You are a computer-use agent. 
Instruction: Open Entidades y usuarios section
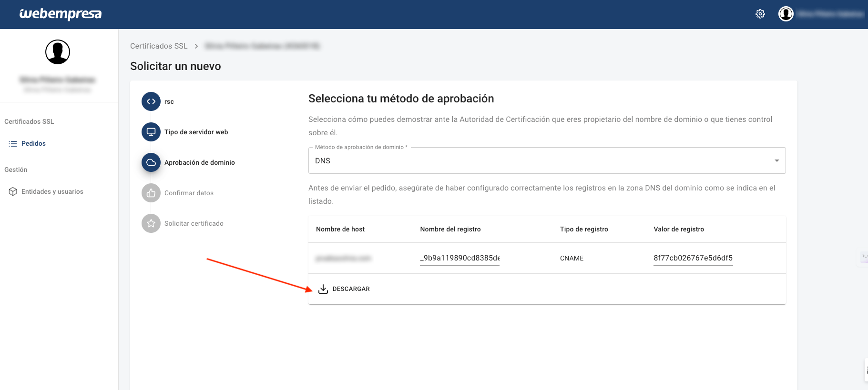(52, 191)
